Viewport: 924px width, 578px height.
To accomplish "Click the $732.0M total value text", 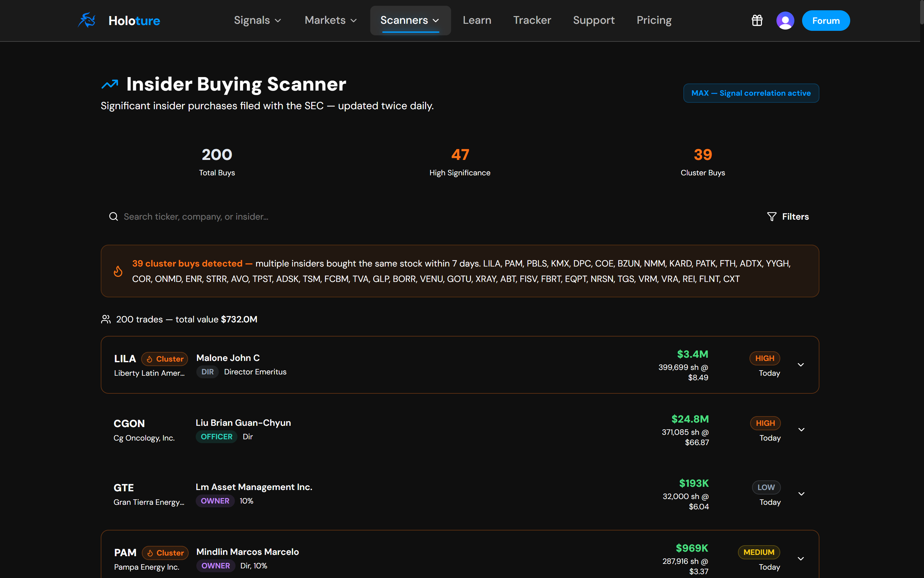I will pos(239,319).
